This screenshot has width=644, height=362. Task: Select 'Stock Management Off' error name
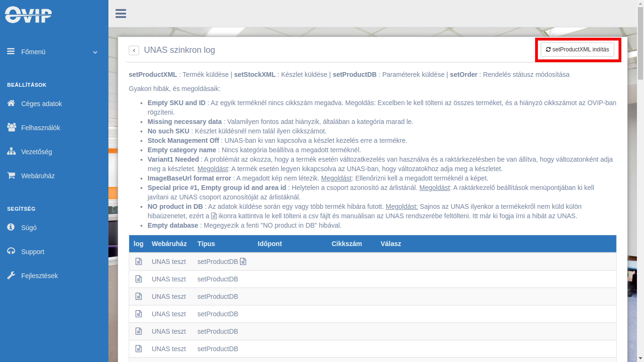(183, 140)
